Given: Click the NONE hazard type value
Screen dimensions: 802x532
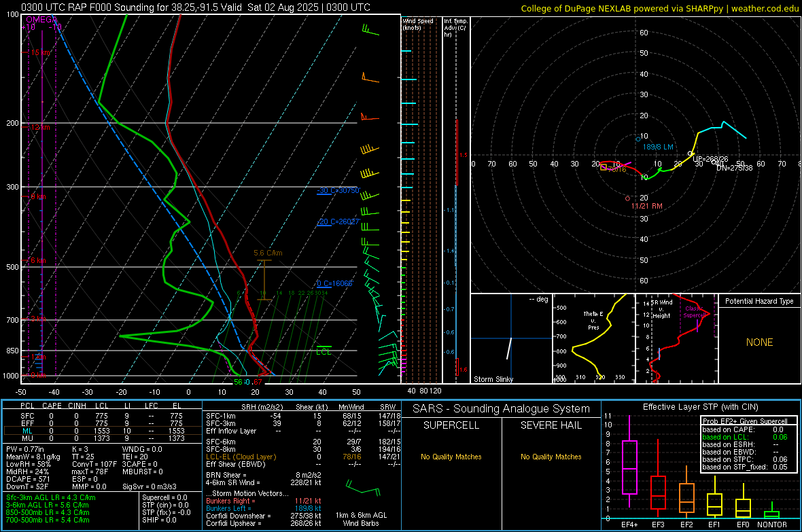Looking at the screenshot, I should coord(760,342).
